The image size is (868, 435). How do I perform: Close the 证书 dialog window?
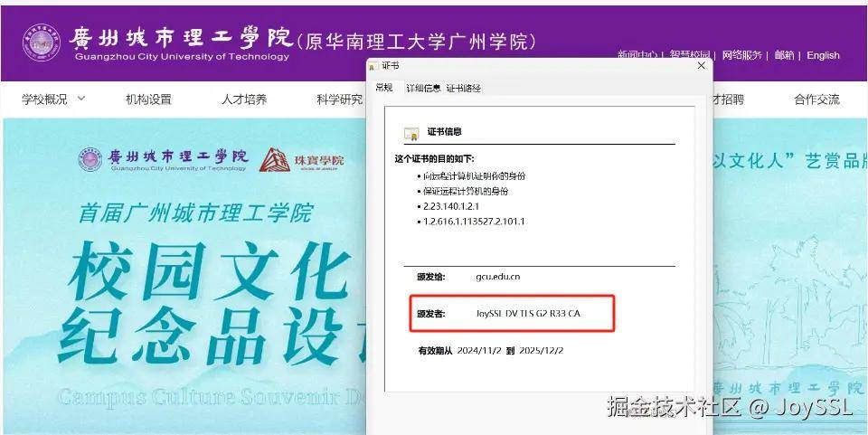pos(701,66)
